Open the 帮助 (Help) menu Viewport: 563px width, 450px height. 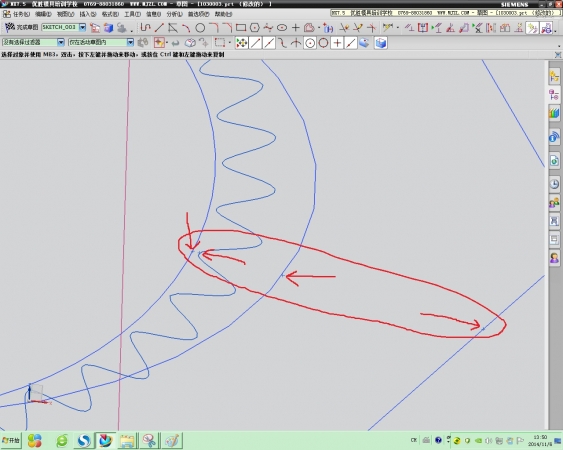click(223, 14)
